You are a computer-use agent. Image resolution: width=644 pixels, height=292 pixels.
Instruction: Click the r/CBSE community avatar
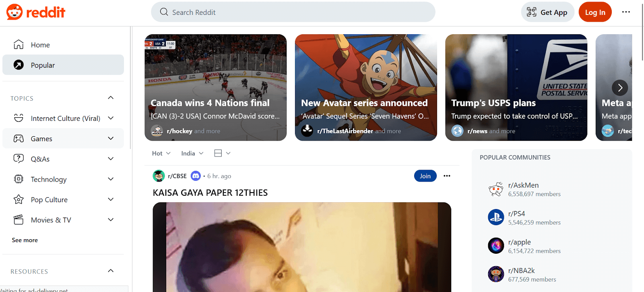pyautogui.click(x=159, y=176)
